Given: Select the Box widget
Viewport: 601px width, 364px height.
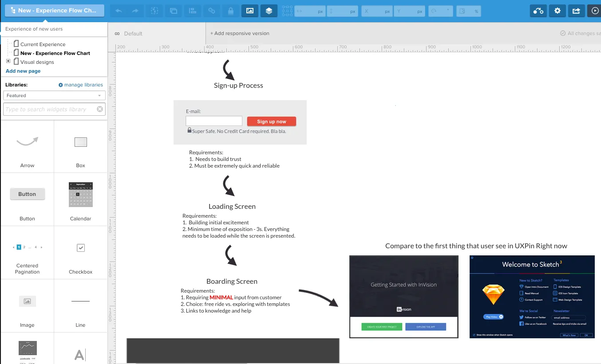Looking at the screenshot, I should (80, 146).
